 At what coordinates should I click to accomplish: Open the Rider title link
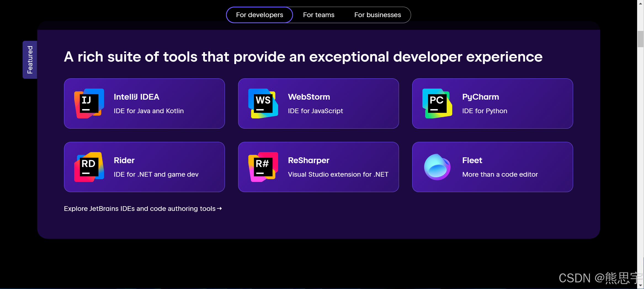tap(124, 160)
